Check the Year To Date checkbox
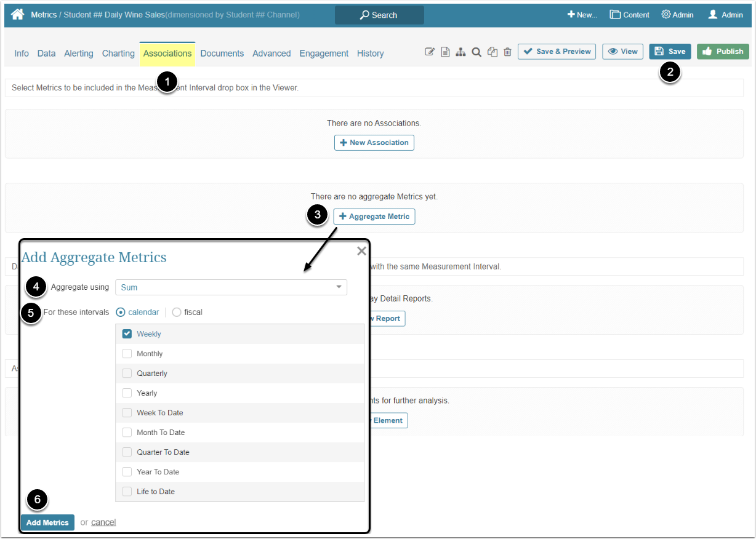 [127, 471]
